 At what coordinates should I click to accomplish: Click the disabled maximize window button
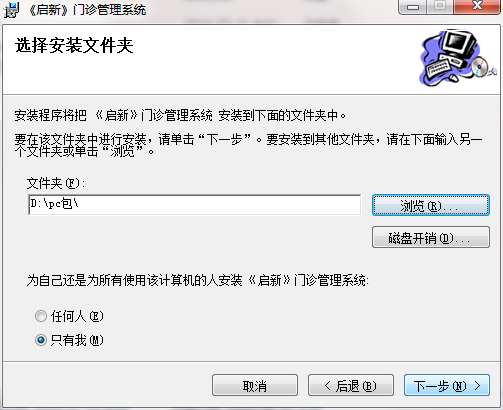point(440,7)
